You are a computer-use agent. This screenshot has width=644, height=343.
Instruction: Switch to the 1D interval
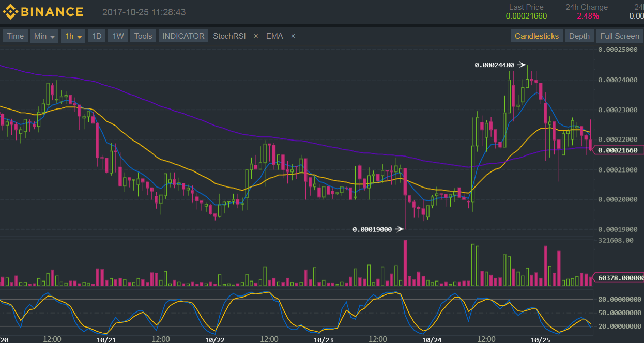point(97,36)
